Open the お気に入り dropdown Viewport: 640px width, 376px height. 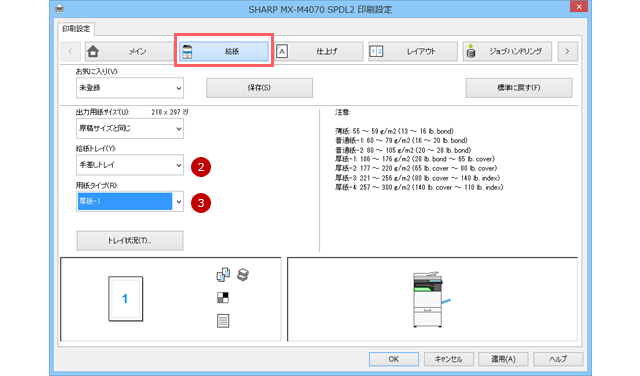[130, 88]
